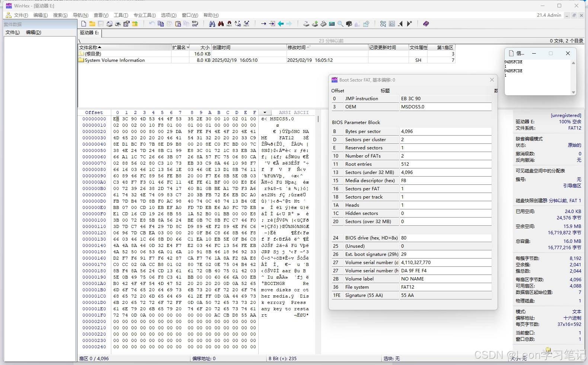The image size is (588, 365).
Task: Open the 选项(O) menu
Action: 169,15
